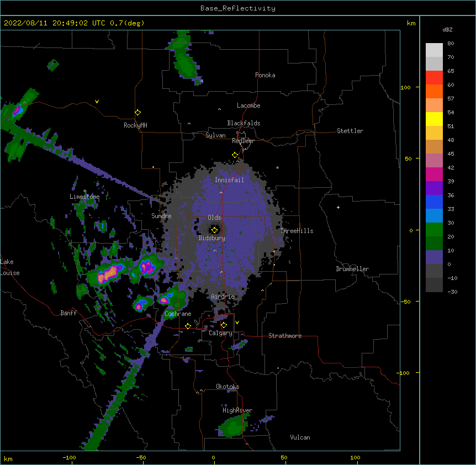Screen dimensions: 476x465
Task: Click the yellow V marker northwest of RockyMH
Action: click(97, 102)
